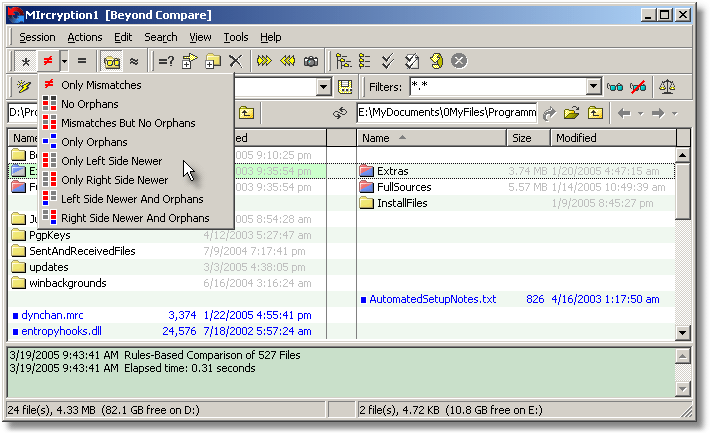Click the right pane back arrow

click(x=624, y=113)
